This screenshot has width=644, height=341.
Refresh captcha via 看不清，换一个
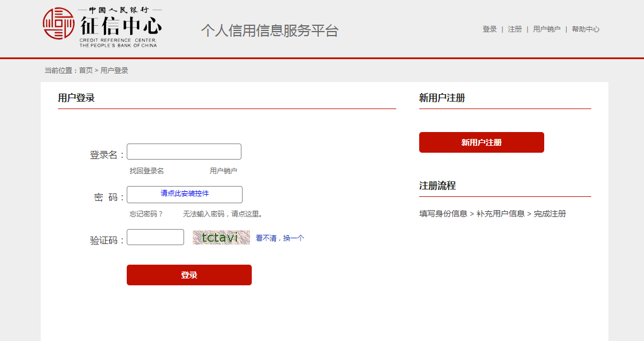point(280,238)
